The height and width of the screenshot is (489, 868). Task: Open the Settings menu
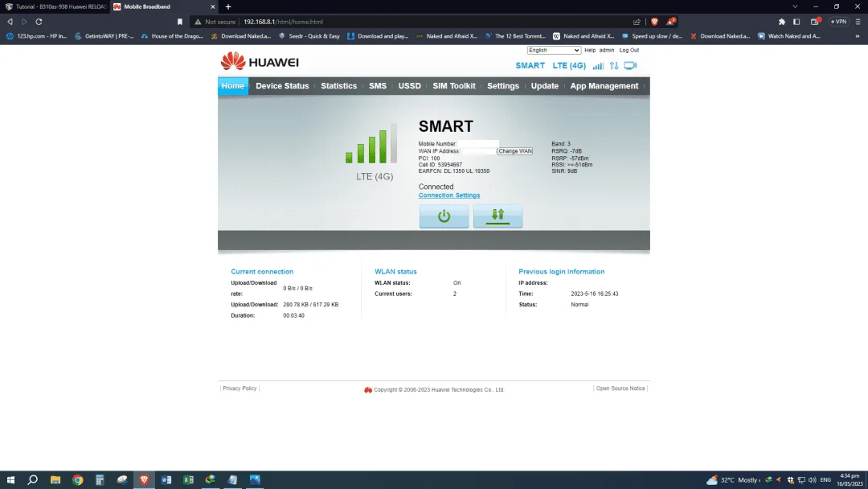tap(503, 86)
